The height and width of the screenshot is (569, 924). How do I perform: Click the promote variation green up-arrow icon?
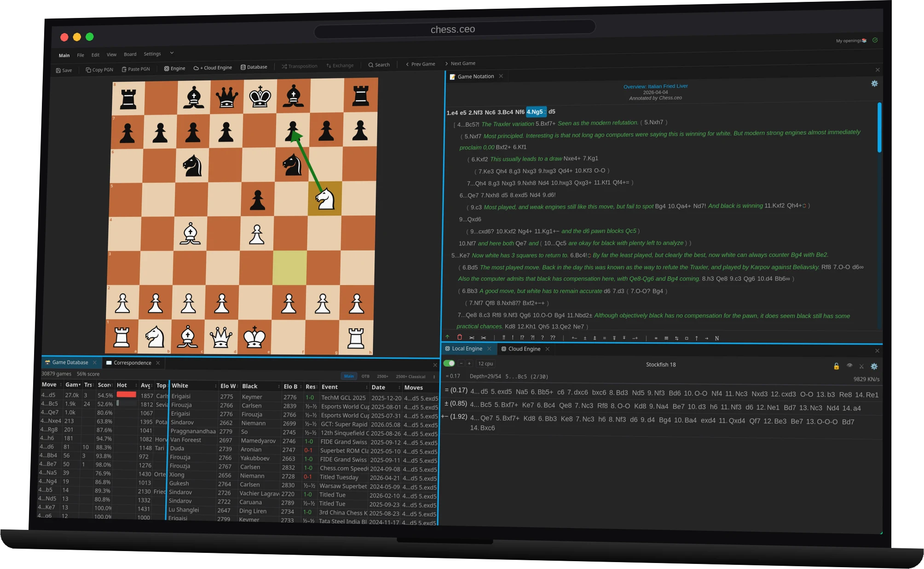point(447,337)
